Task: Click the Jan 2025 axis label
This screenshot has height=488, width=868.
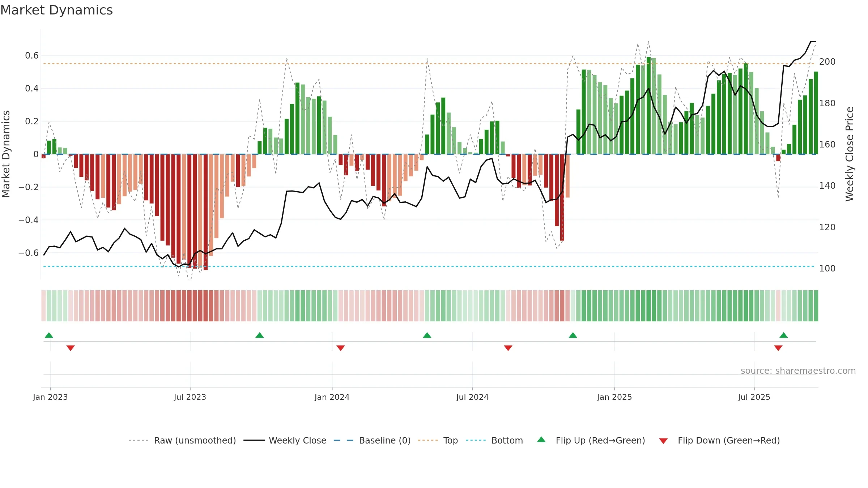Action: click(614, 397)
